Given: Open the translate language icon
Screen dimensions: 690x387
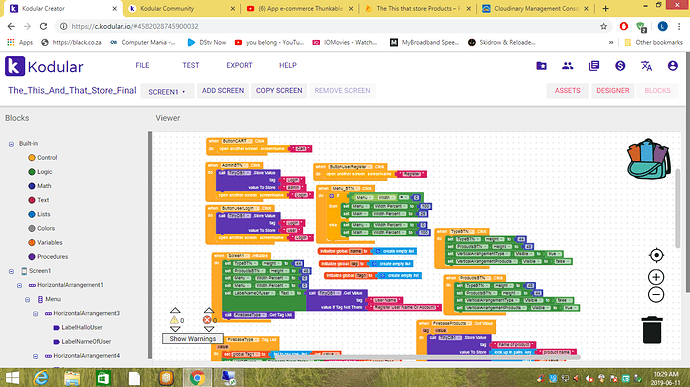Looking at the screenshot, I should point(646,66).
